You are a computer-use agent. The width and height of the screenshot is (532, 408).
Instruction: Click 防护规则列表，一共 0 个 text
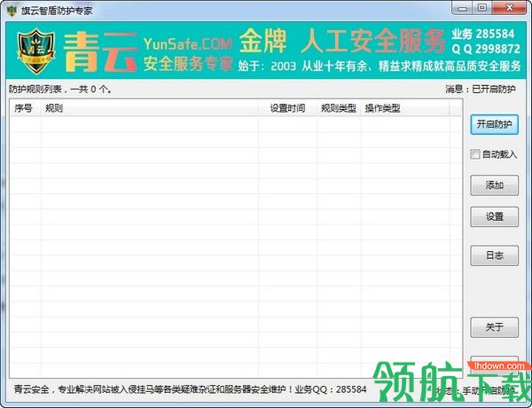(x=60, y=89)
